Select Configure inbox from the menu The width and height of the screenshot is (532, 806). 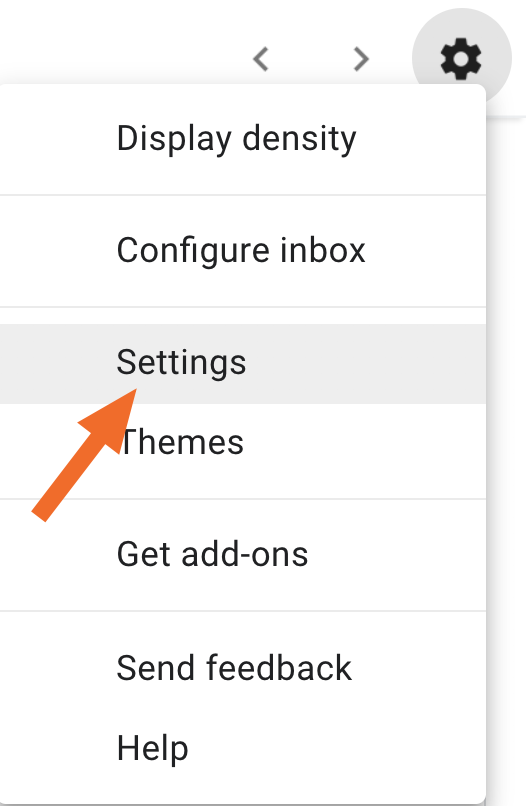click(245, 251)
